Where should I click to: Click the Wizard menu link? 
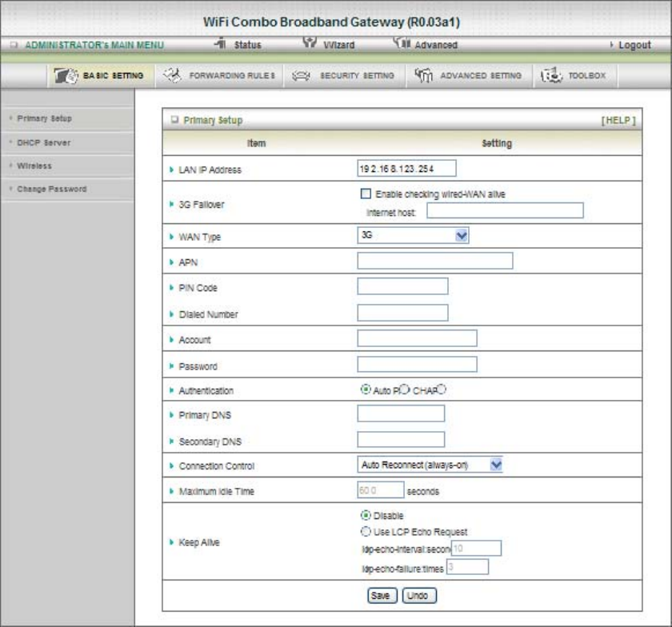point(338,45)
